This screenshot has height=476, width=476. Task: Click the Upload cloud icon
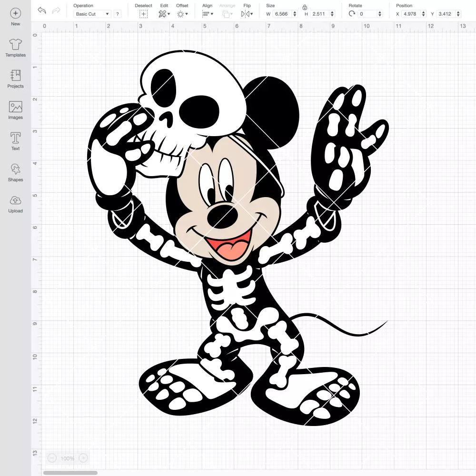coord(16,200)
